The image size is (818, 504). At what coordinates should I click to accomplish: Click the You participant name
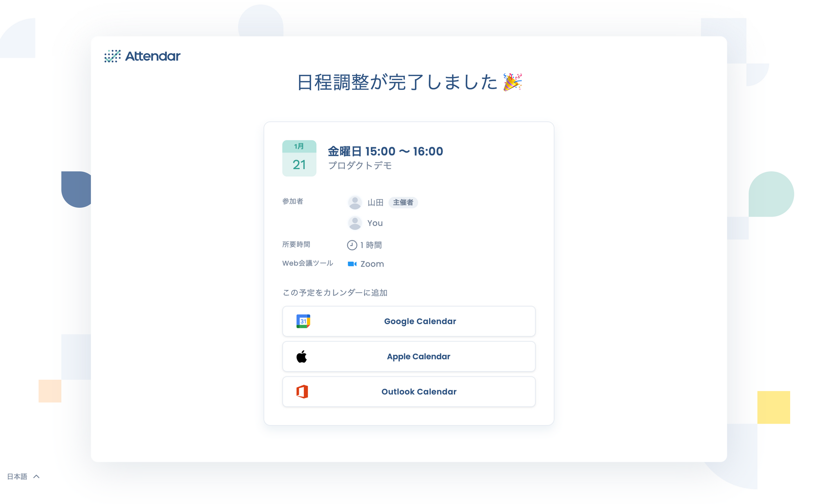click(375, 223)
